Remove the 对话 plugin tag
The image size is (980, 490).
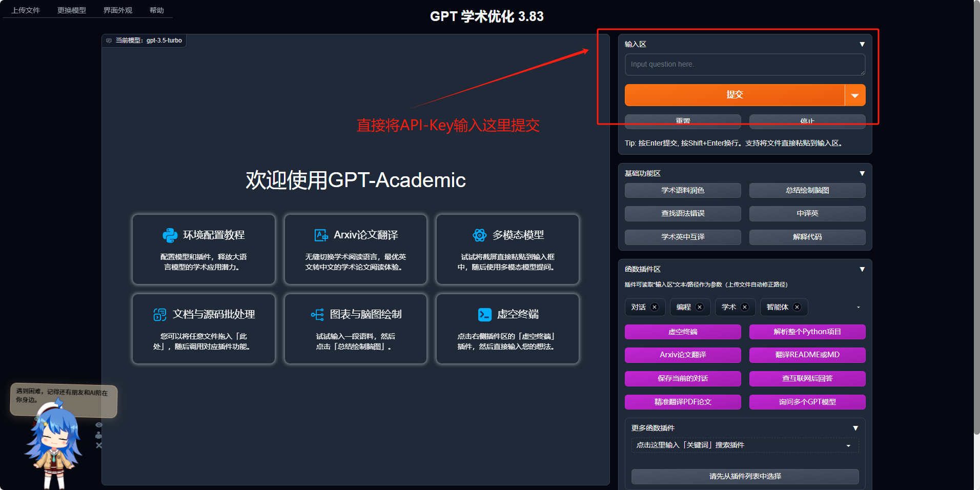(655, 307)
